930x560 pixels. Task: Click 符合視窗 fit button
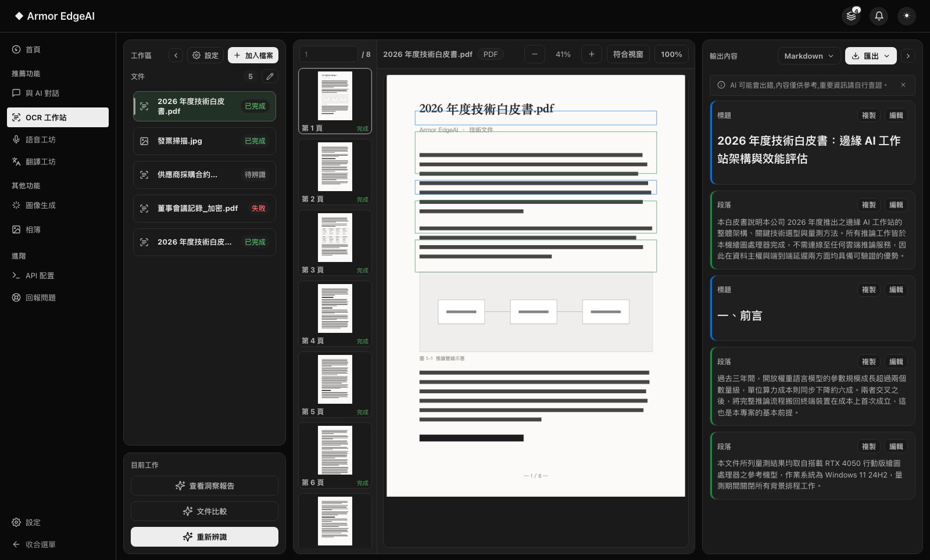[628, 54]
